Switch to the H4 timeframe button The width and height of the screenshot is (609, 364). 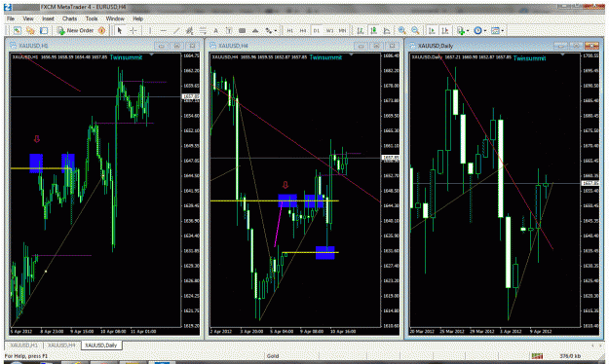(303, 30)
